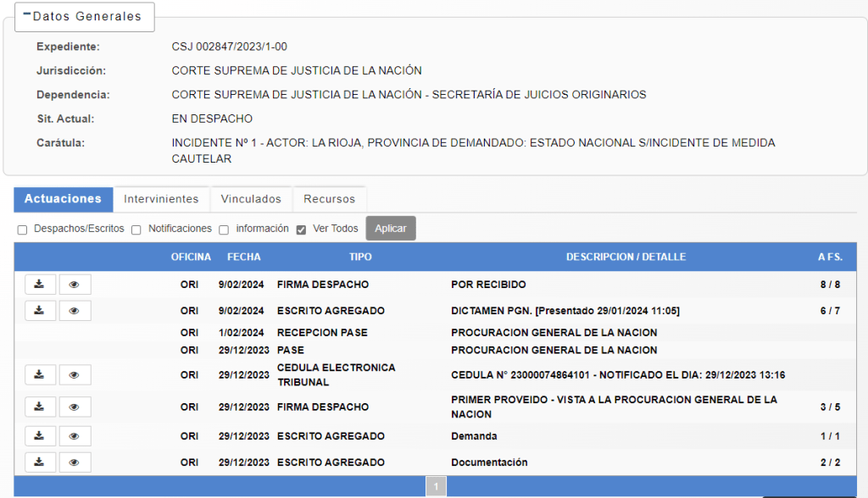
Task: Click the Aplicar button
Action: [x=391, y=229]
